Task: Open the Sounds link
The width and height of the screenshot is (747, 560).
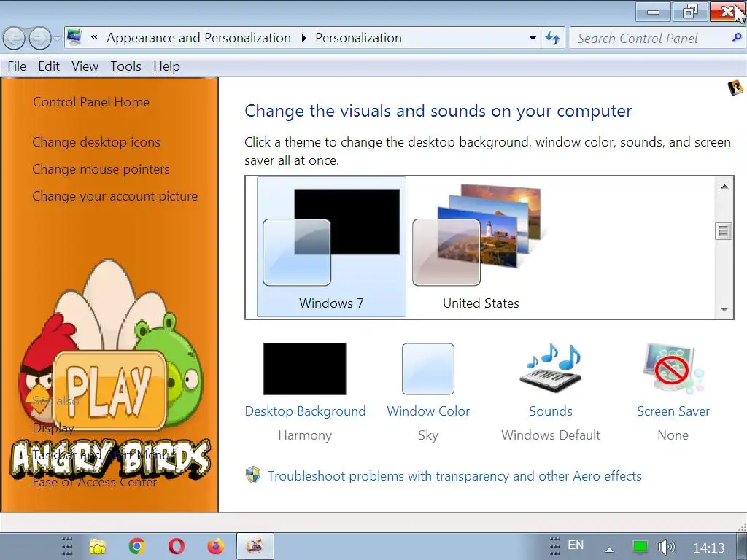Action: [551, 411]
